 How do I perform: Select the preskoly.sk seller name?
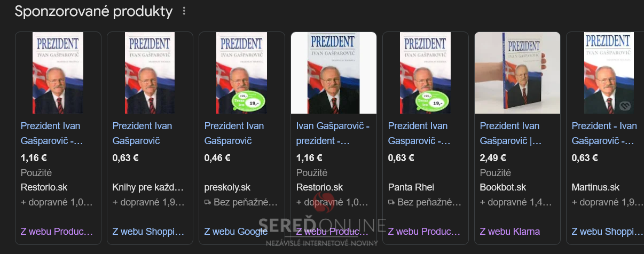point(227,187)
